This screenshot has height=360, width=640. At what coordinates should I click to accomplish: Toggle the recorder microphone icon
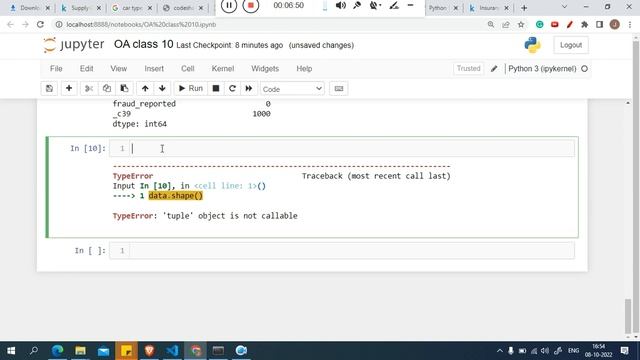pyautogui.click(x=357, y=5)
